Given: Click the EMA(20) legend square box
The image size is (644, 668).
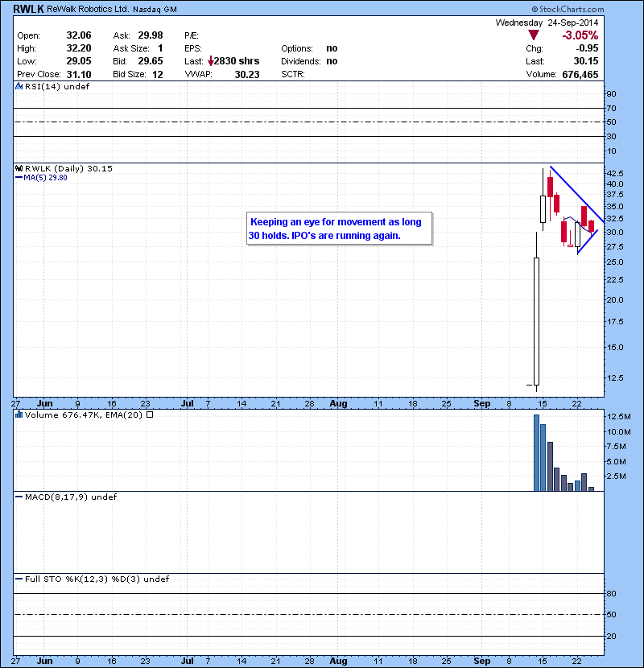Looking at the screenshot, I should coord(150,414).
